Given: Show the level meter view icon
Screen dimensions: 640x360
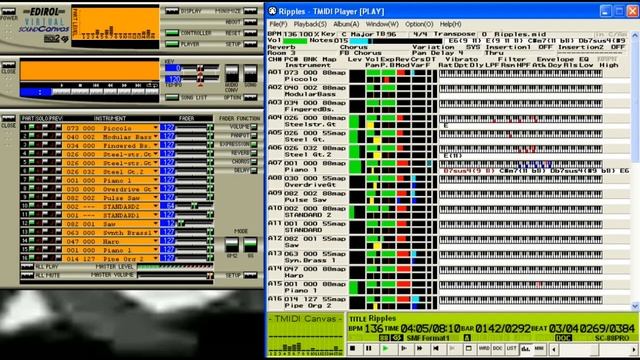Looking at the screenshot, I should (526, 349).
